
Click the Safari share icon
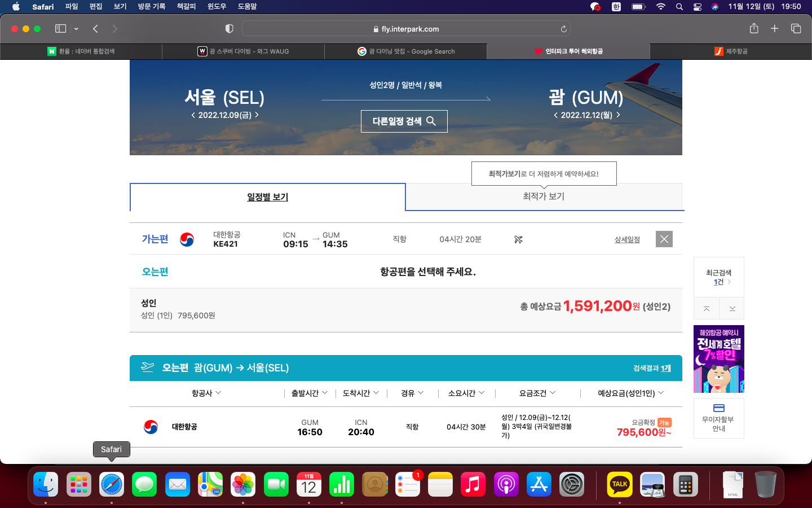tap(754, 28)
